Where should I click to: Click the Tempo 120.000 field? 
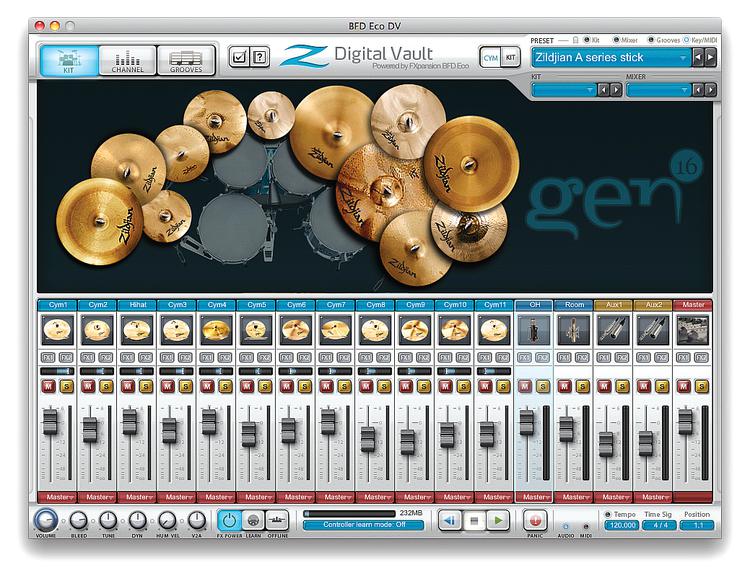point(622,525)
